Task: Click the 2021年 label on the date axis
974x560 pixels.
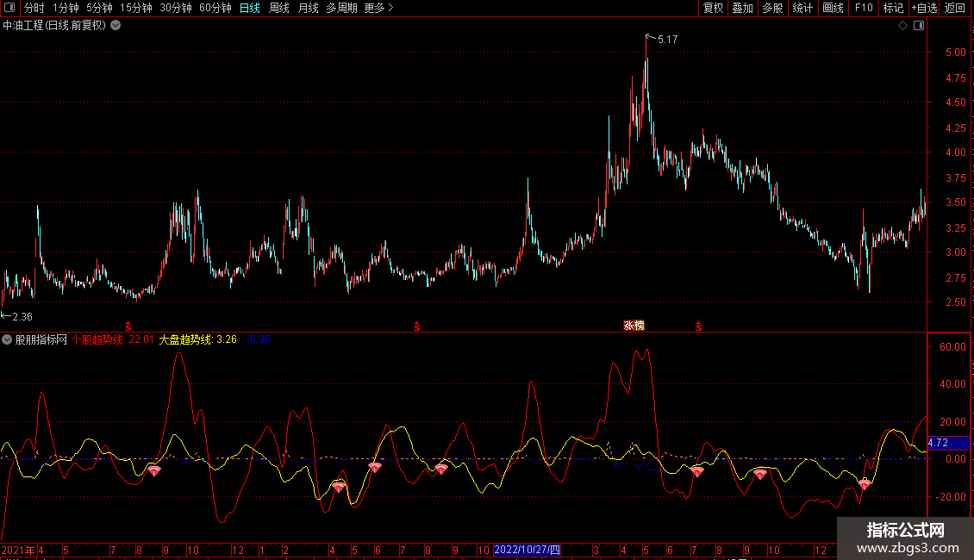Action: click(18, 550)
